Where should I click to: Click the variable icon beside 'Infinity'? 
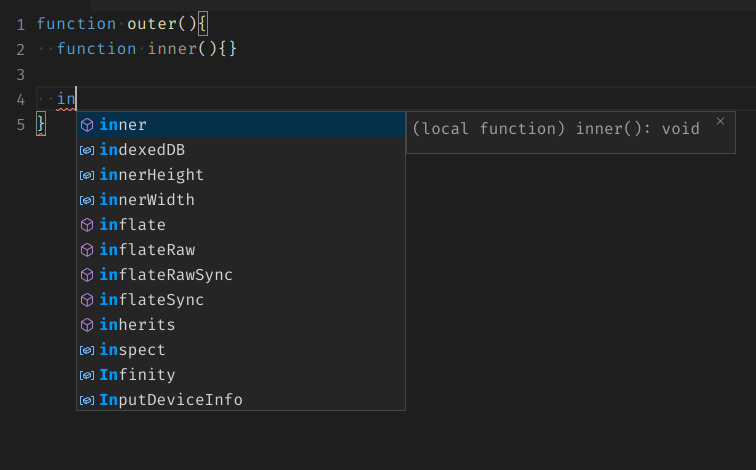(x=87, y=376)
